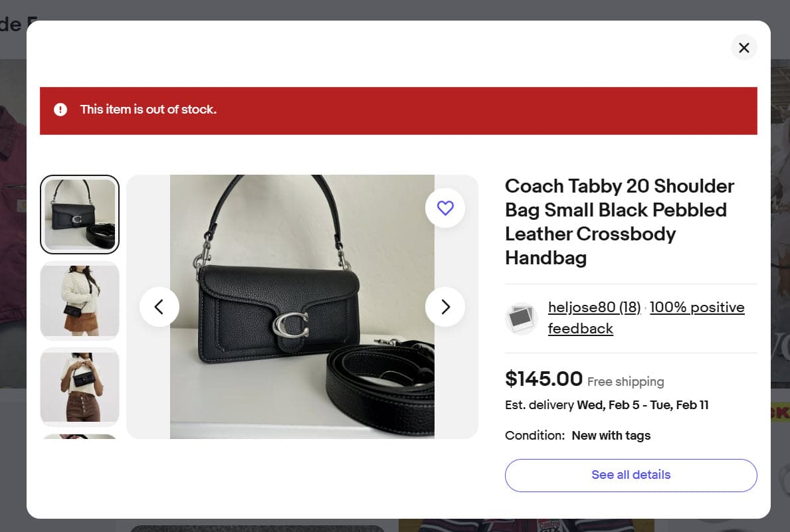The width and height of the screenshot is (790, 532).
Task: Click the estimated delivery date range
Action: [642, 405]
